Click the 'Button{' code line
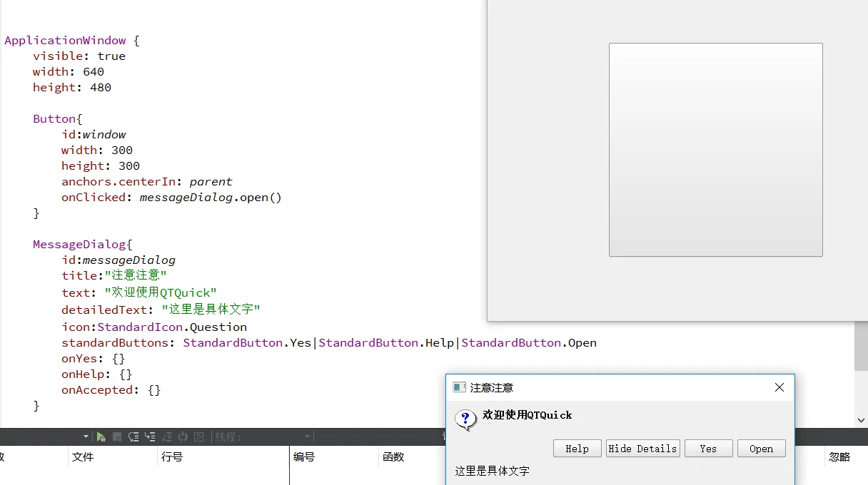 pyautogui.click(x=58, y=119)
